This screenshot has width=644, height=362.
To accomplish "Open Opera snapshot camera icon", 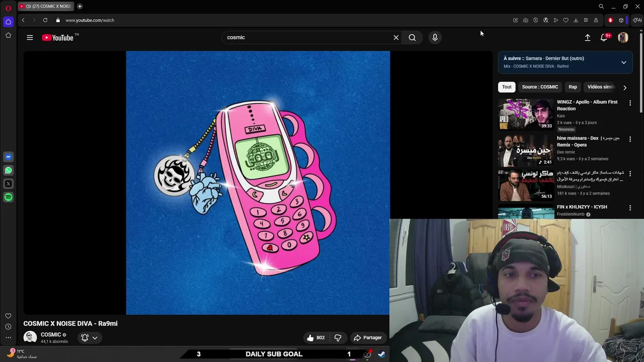I will pyautogui.click(x=525, y=20).
